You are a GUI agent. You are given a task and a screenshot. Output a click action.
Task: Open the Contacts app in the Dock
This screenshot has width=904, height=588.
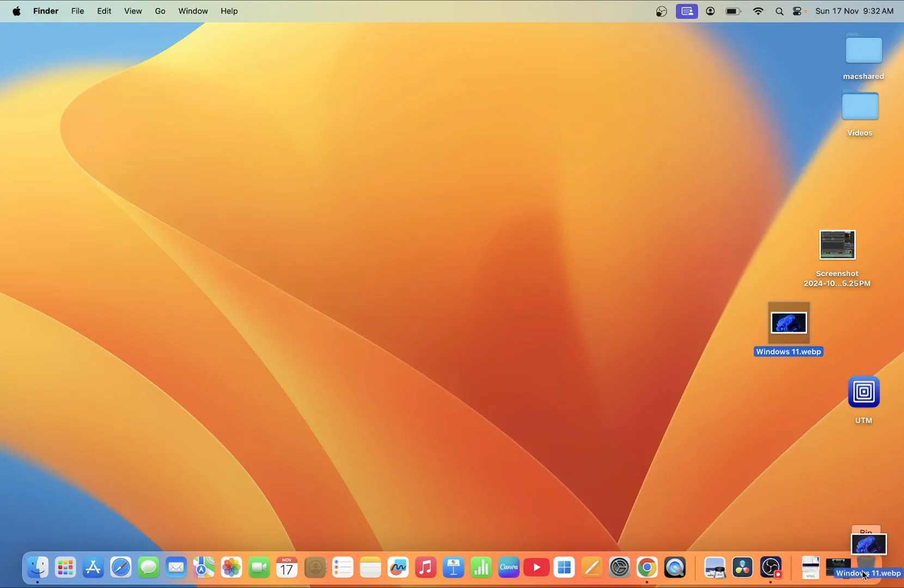pos(315,568)
